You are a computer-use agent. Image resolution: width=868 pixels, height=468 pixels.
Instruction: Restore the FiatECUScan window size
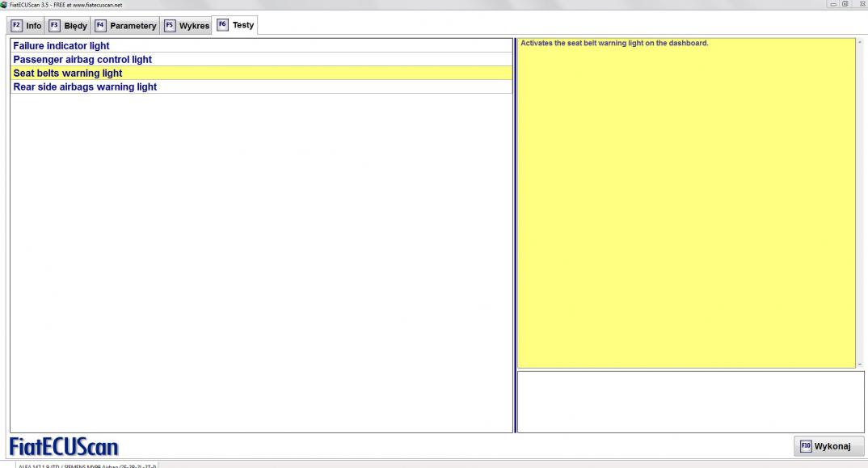[x=845, y=4]
